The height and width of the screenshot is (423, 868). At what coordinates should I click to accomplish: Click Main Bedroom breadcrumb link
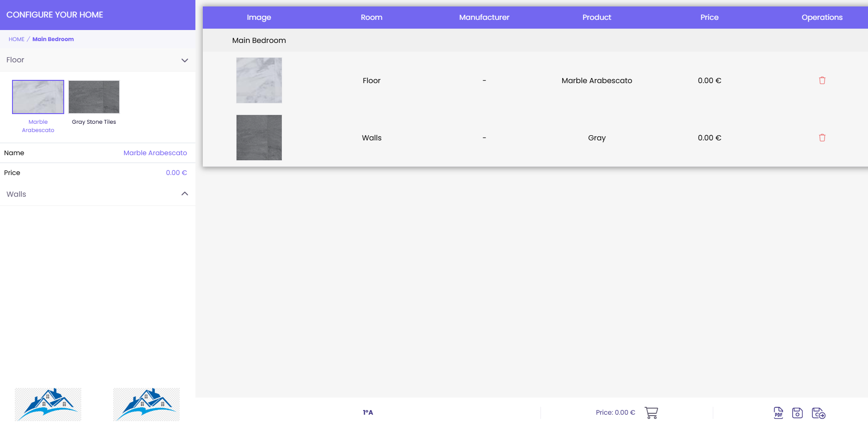coord(53,39)
